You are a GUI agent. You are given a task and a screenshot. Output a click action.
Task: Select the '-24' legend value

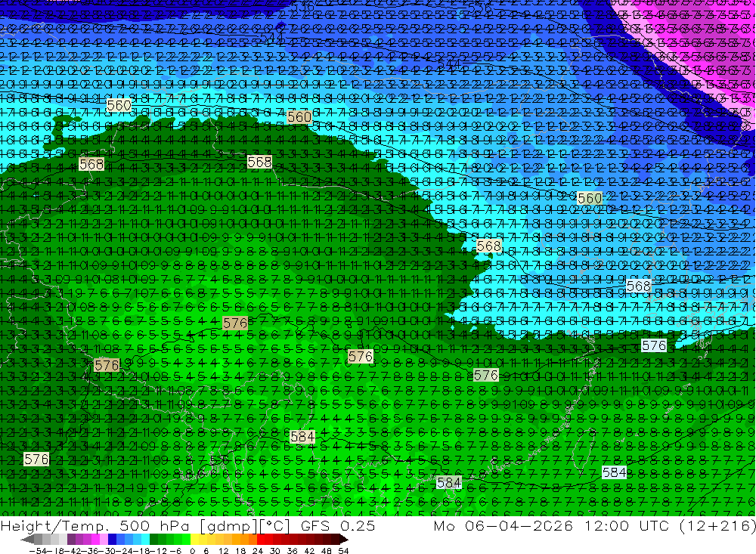pyautogui.click(x=124, y=551)
